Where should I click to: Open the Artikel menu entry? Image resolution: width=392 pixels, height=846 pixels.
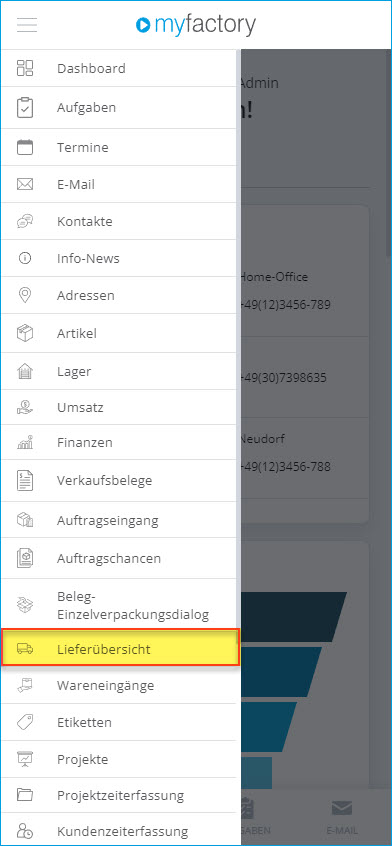click(x=119, y=333)
